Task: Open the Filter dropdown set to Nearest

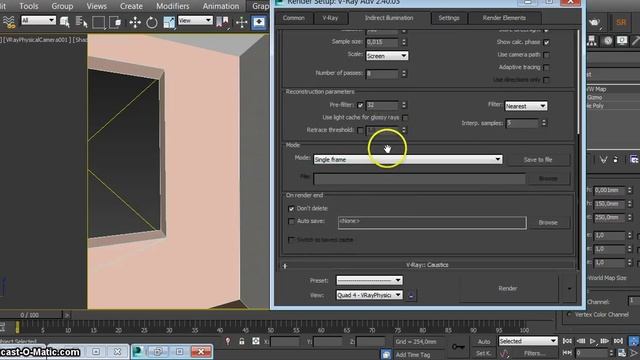Action: click(526, 106)
